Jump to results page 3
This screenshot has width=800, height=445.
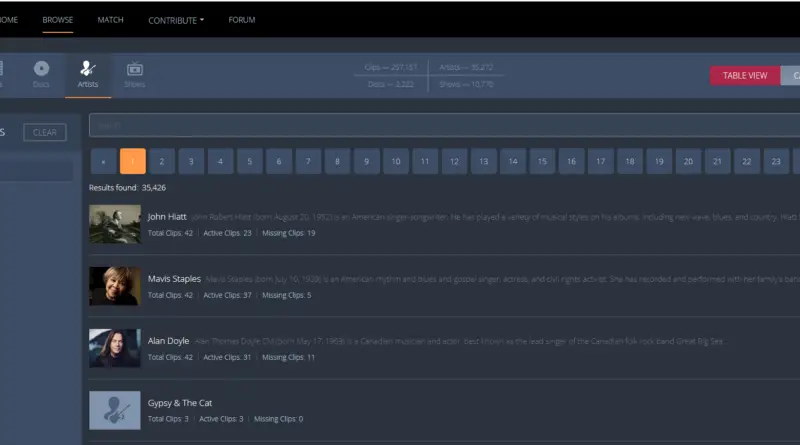point(191,161)
